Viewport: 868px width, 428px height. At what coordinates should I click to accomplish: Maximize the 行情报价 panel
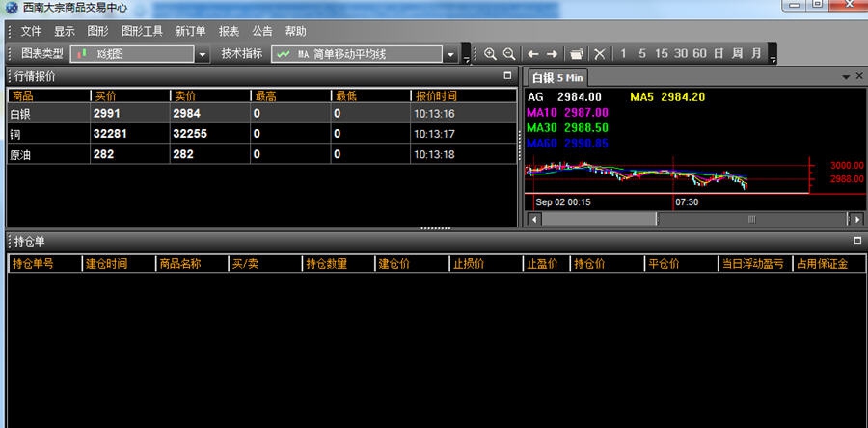pyautogui.click(x=507, y=76)
